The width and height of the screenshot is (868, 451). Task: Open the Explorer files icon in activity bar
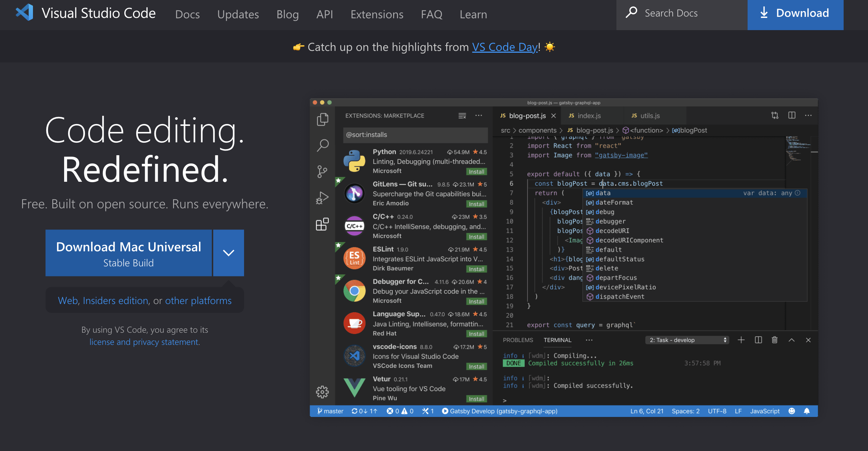[x=323, y=119]
